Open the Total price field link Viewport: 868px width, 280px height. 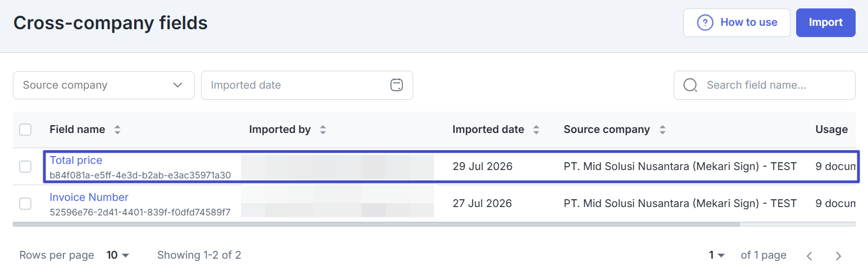(x=76, y=160)
